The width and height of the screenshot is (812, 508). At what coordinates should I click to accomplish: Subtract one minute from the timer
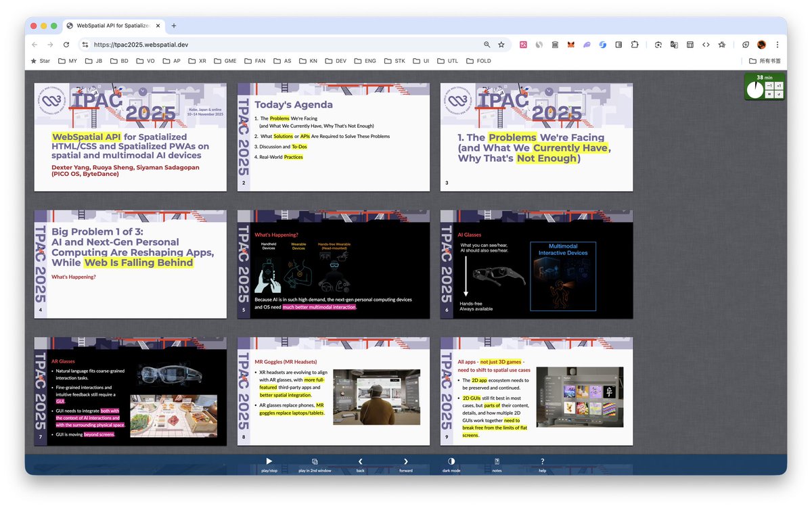point(769,86)
